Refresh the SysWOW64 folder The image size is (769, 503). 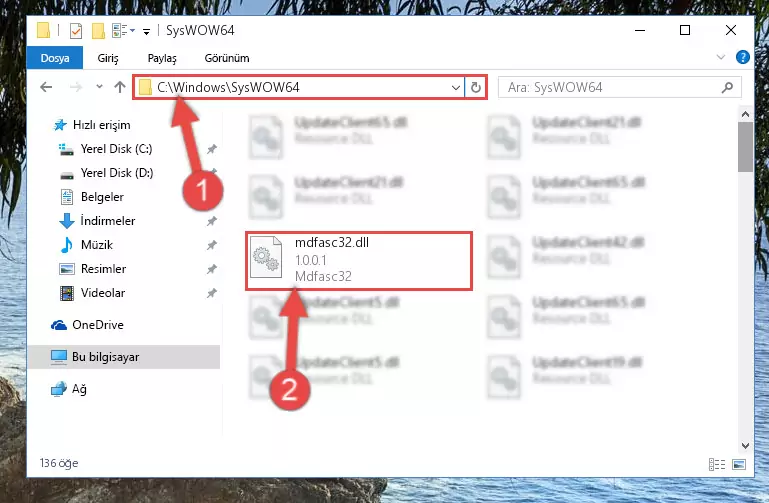coord(476,88)
